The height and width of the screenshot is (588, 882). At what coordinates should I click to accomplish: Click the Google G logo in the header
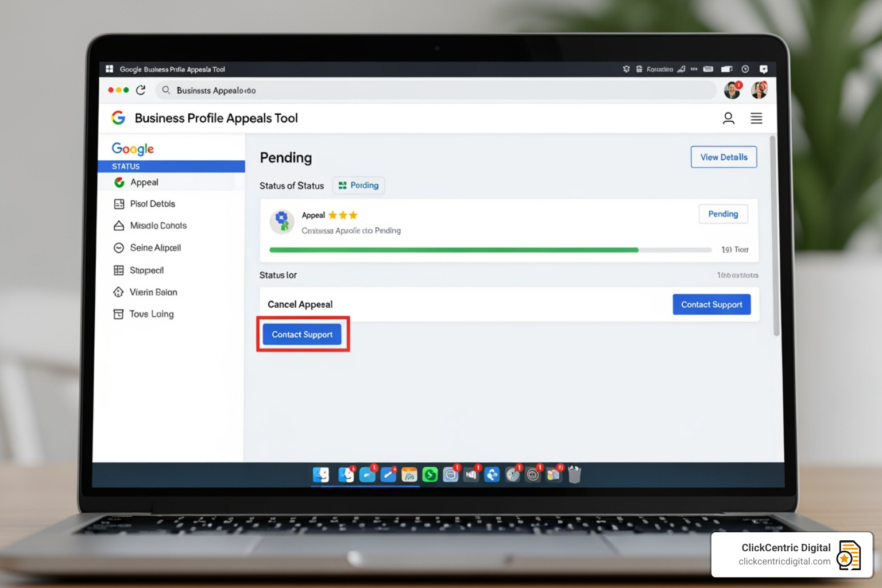tap(118, 118)
